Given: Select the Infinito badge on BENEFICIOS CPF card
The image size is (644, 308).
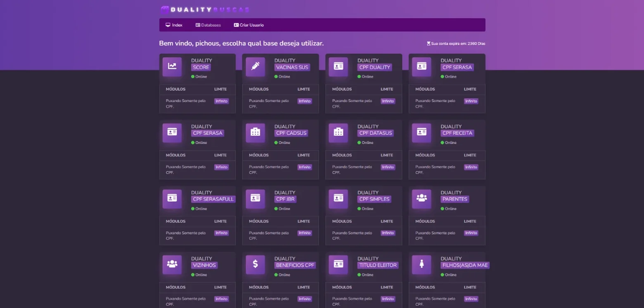Looking at the screenshot, I should (305, 299).
